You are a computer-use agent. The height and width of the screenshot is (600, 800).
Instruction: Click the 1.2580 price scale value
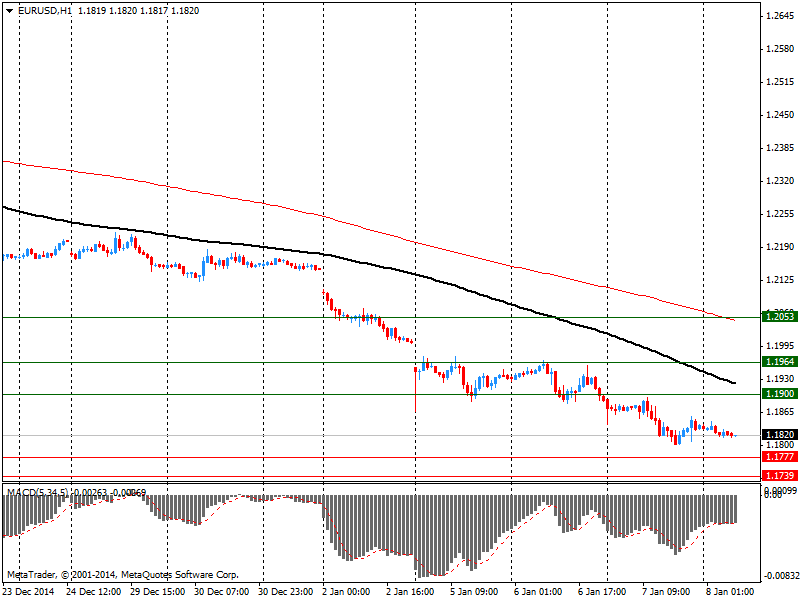pyautogui.click(x=781, y=48)
